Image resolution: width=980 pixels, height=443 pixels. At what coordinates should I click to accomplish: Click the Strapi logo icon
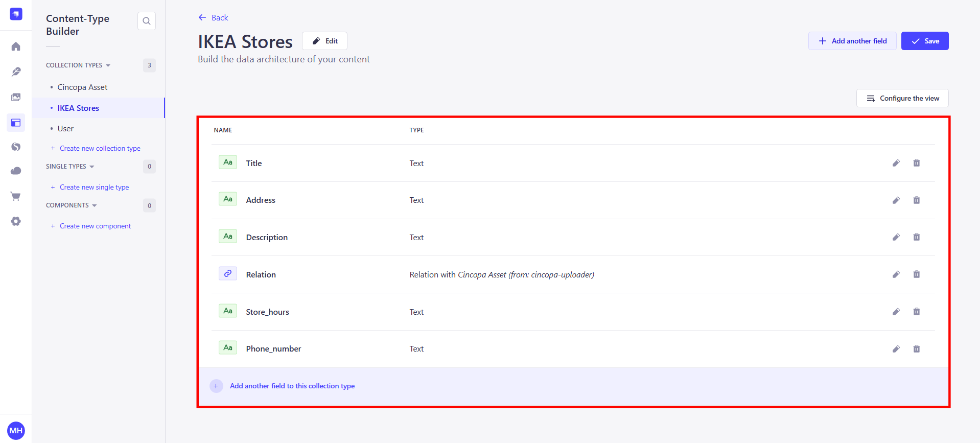(16, 14)
